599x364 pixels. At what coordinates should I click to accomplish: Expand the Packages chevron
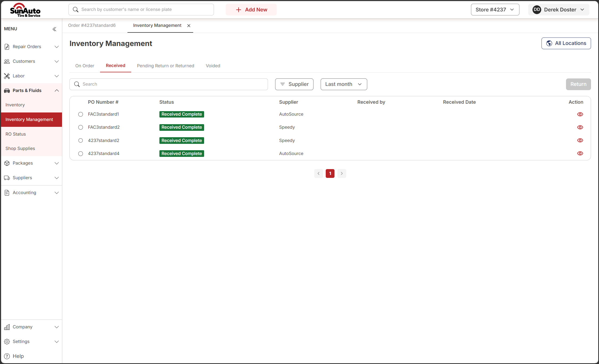57,163
